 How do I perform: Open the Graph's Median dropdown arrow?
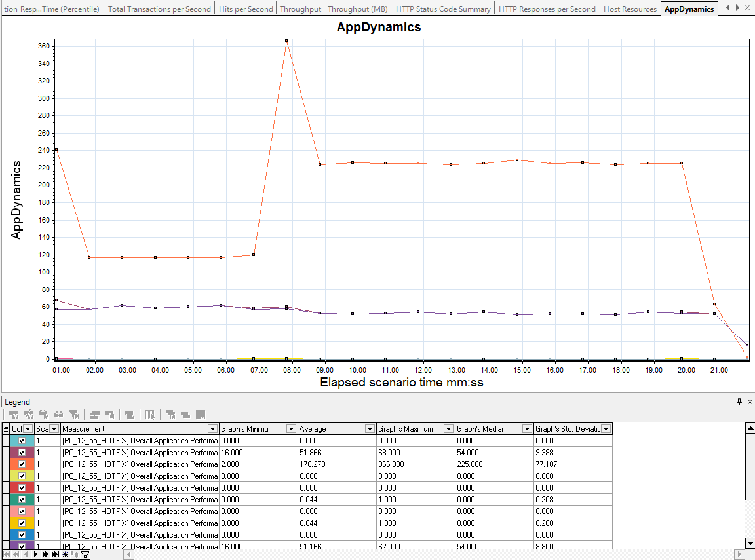pos(526,428)
